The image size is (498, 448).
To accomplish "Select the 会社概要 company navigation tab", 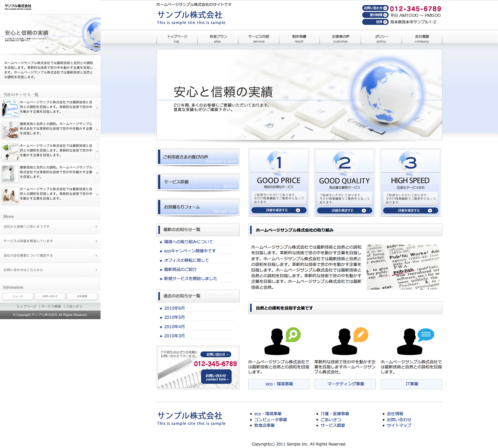I will 422,39.
